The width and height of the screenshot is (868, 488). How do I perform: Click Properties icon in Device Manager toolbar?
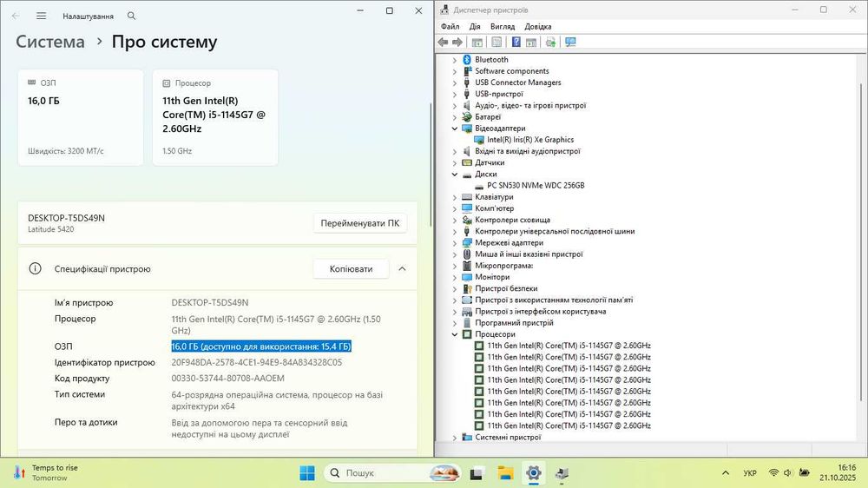(496, 42)
